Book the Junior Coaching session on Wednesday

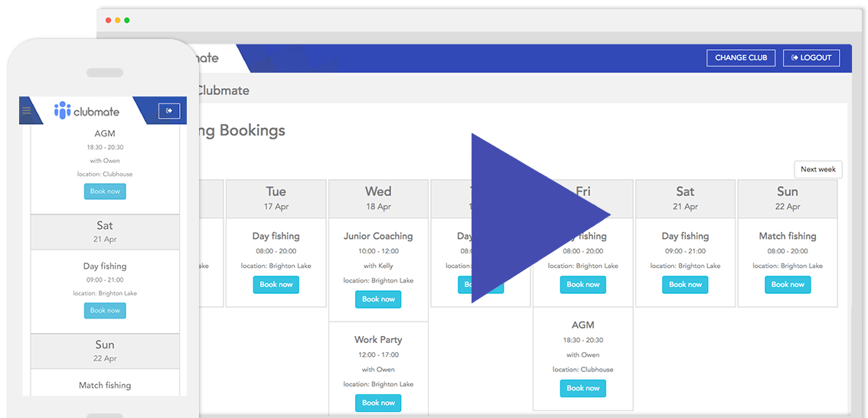click(x=378, y=299)
